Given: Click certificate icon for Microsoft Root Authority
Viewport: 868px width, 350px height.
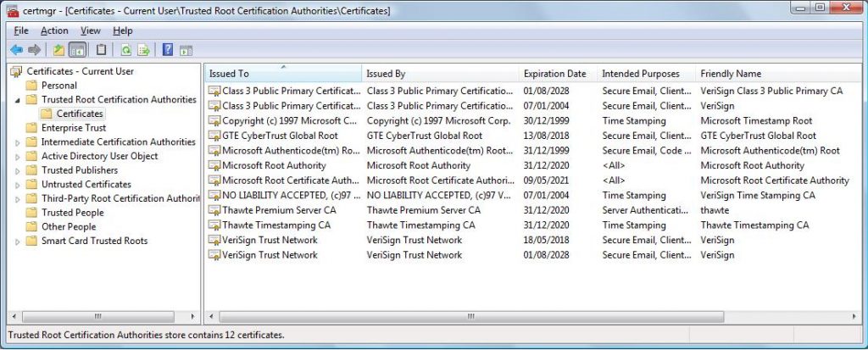Looking at the screenshot, I should coord(214,165).
